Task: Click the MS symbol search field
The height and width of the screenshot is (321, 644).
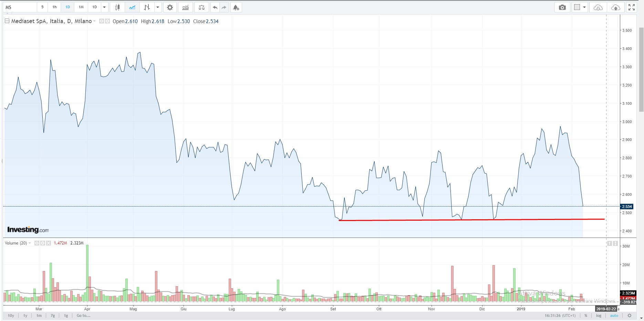Action: coord(20,7)
